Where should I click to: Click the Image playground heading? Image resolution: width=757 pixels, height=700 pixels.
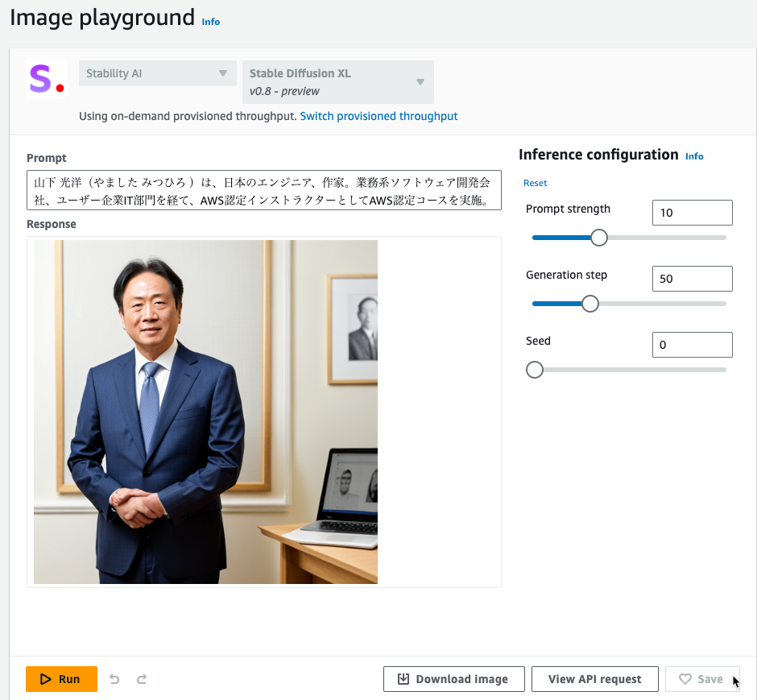tap(102, 18)
